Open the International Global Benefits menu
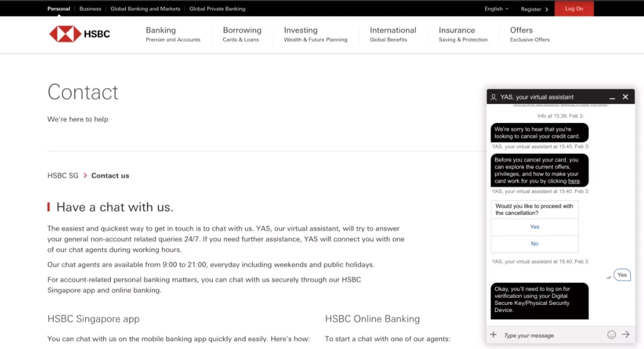The height and width of the screenshot is (349, 644). pos(392,34)
